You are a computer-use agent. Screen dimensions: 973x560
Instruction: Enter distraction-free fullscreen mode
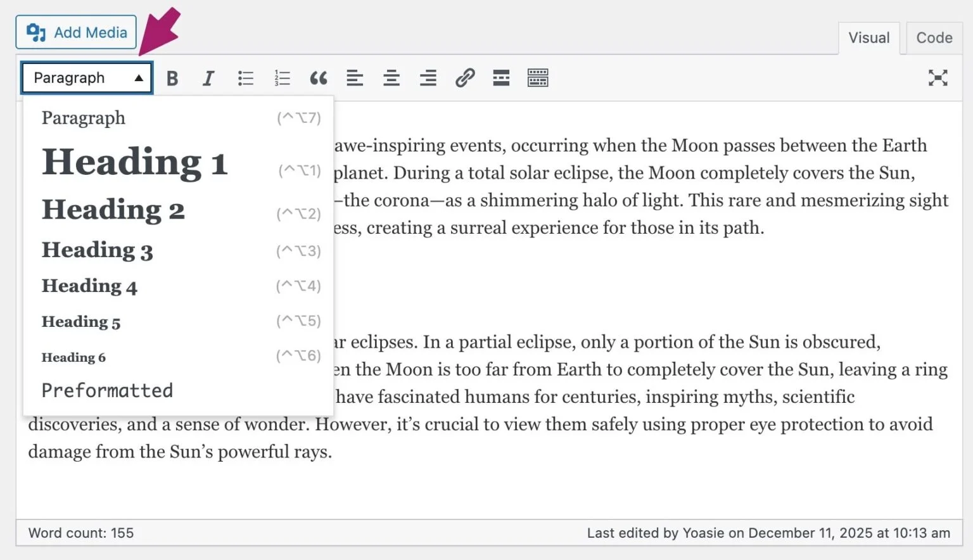(938, 77)
